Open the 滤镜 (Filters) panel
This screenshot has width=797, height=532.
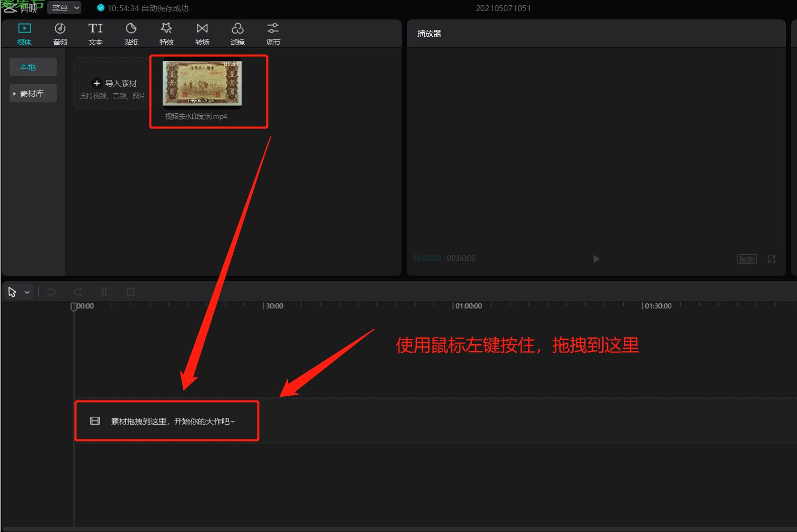(x=237, y=34)
